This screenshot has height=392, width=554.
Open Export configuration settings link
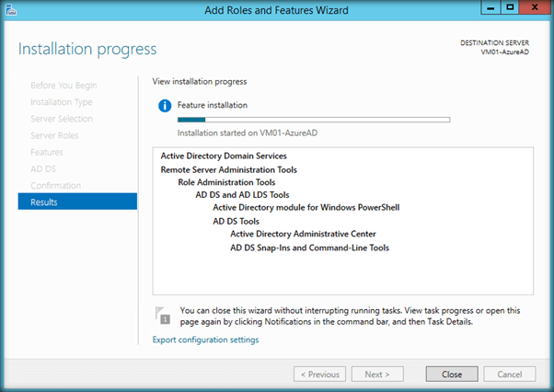[x=205, y=340]
